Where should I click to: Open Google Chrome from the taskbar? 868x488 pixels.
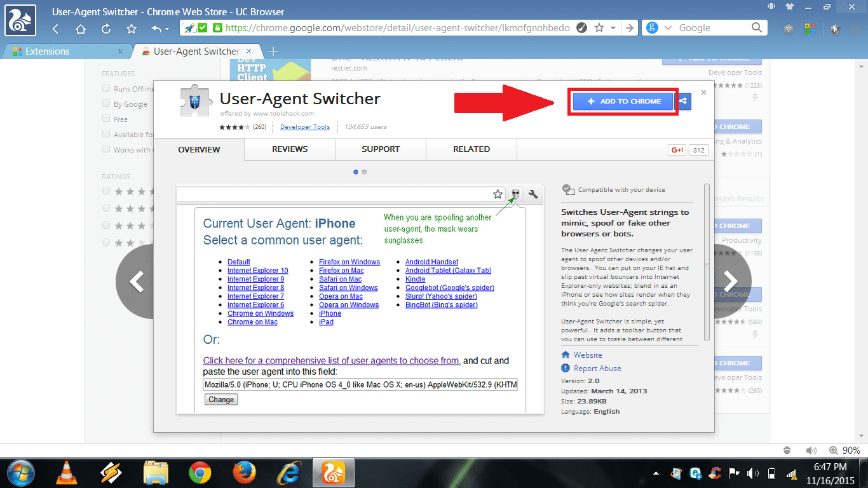[x=200, y=473]
